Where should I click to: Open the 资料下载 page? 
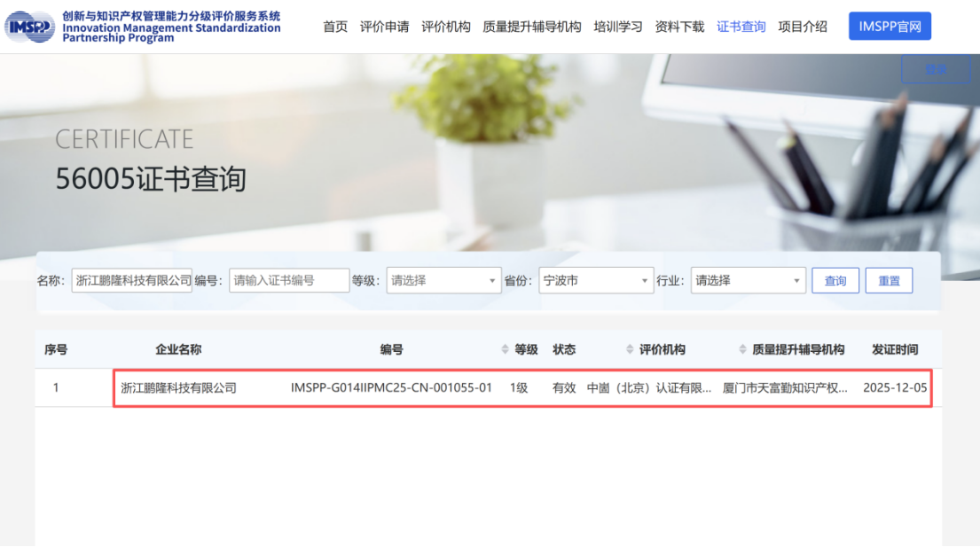pos(679,27)
